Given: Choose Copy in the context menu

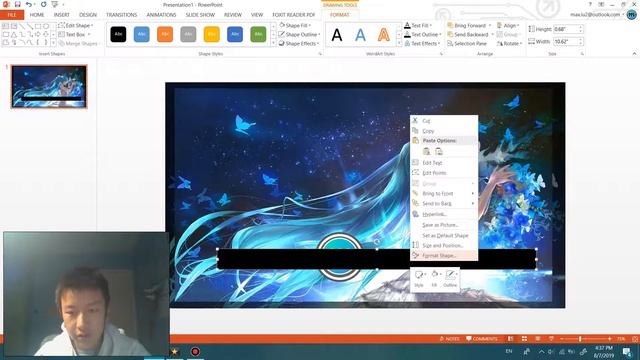Looking at the screenshot, I should (x=444, y=131).
